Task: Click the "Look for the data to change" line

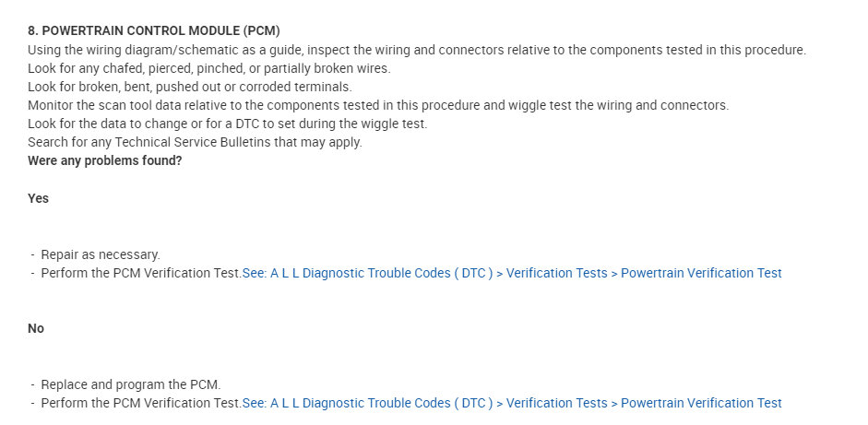Action: 227,124
